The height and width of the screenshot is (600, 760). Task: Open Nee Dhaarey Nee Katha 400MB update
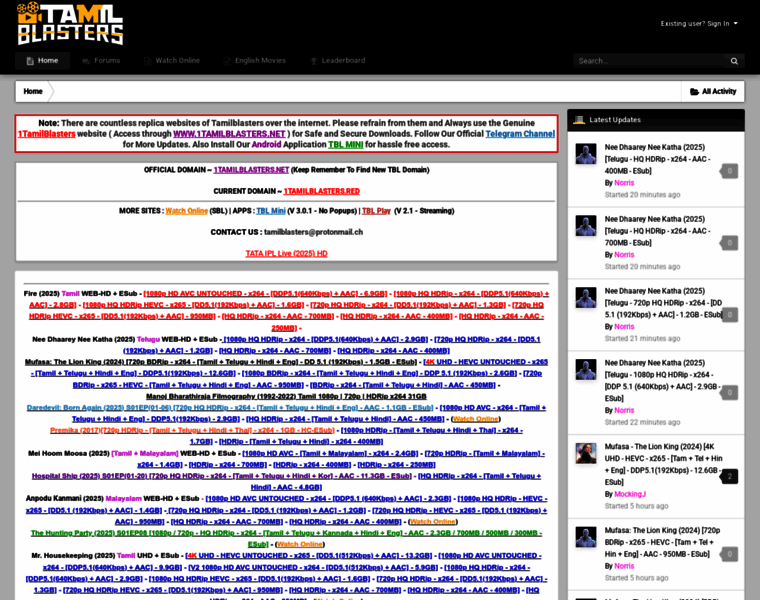[x=658, y=159]
